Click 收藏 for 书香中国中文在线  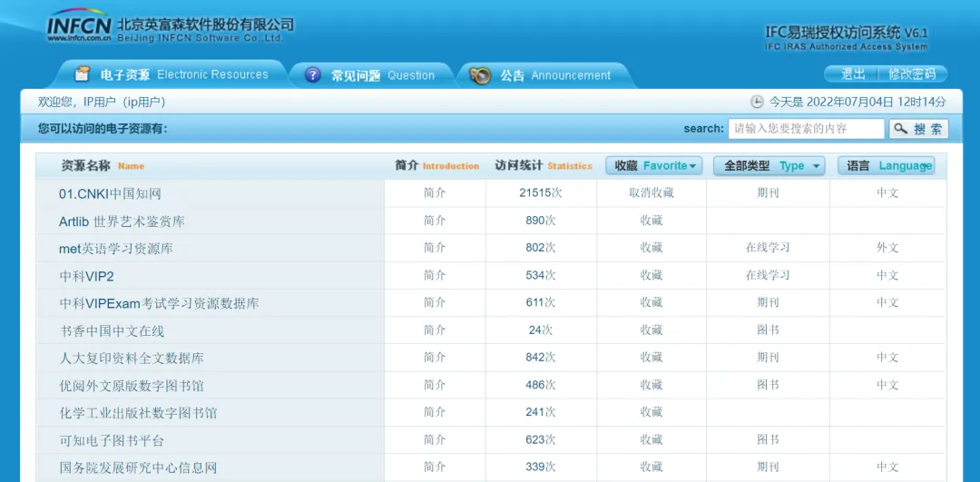point(652,330)
